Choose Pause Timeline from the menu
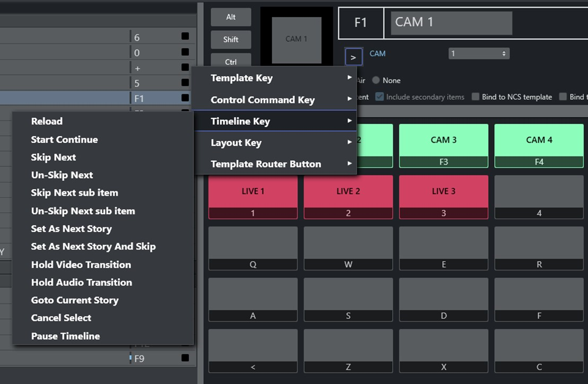The height and width of the screenshot is (384, 588). click(65, 336)
